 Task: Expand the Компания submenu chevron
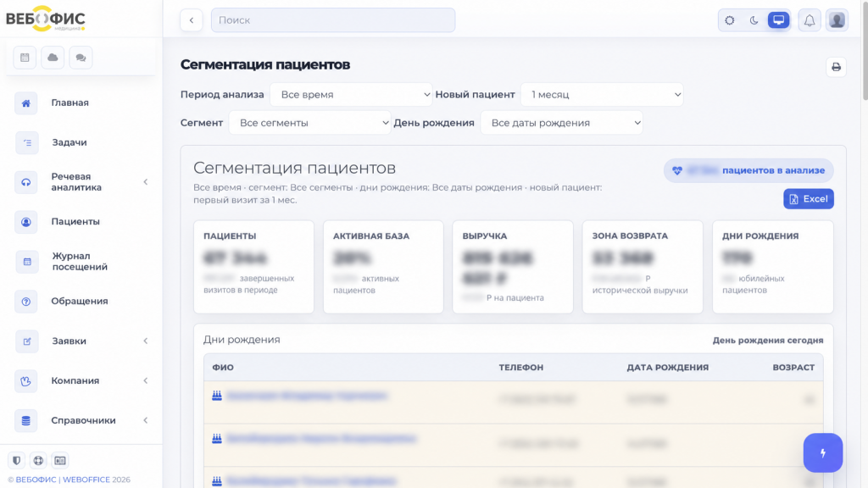[146, 380]
